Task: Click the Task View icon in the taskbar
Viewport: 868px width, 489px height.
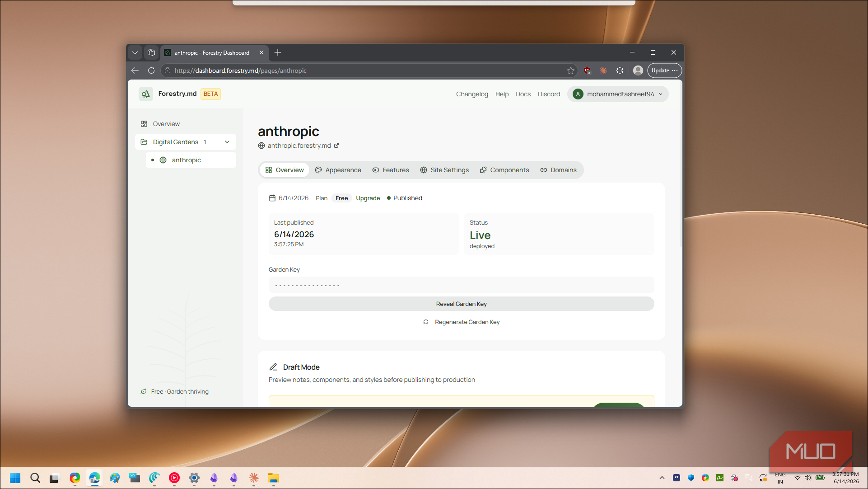Action: [54, 478]
